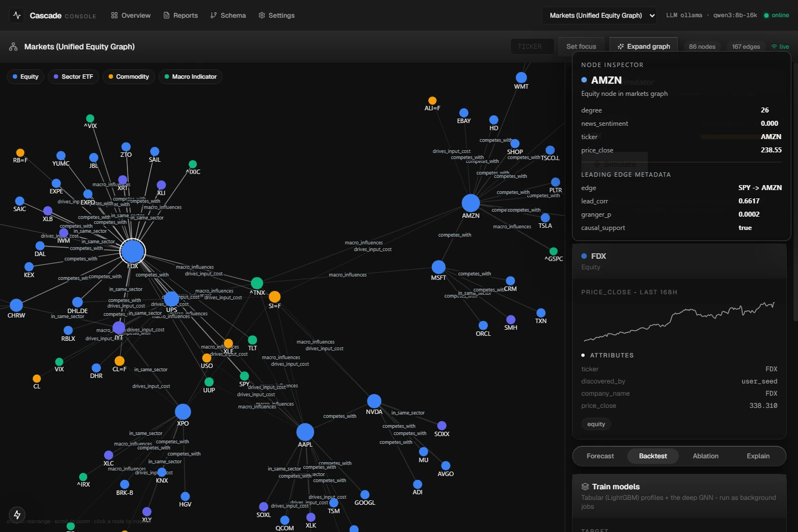Screen dimensions: 798x532
Task: Click the FDX price_close value 338.310
Action: point(764,406)
